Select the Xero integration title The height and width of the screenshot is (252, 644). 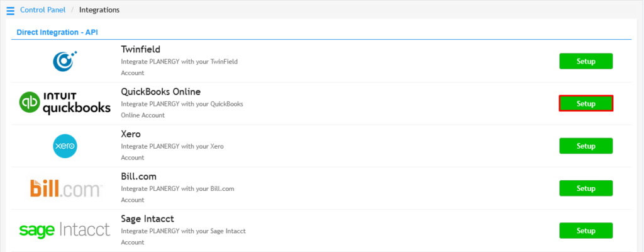coord(131,134)
